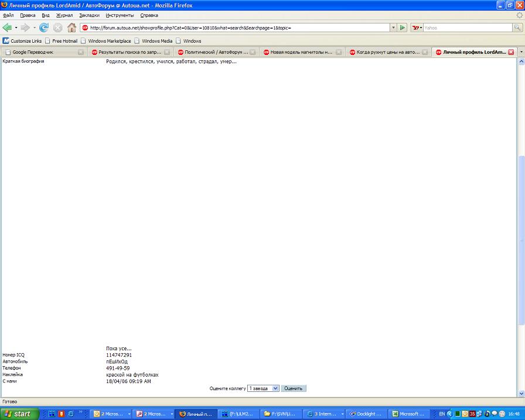Screen dimensions: 525x420
Task: Click the search magnifier icon
Action: (517, 28)
